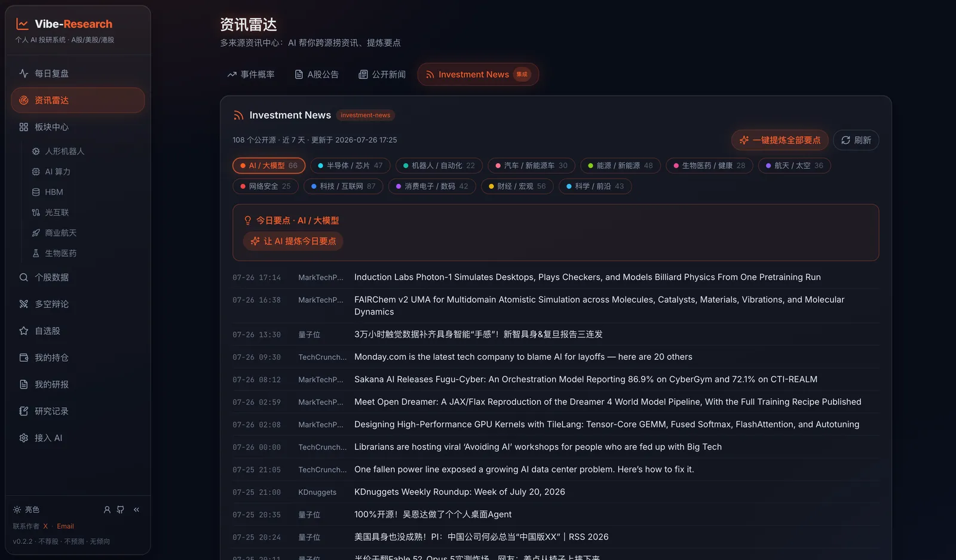Viewport: 956px width, 560px height.
Task: Open 我的研报 reports page
Action: coord(78,384)
